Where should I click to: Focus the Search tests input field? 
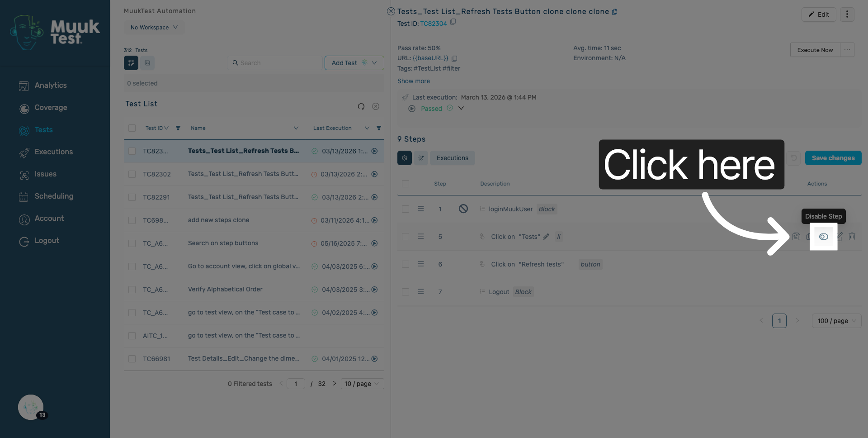275,63
